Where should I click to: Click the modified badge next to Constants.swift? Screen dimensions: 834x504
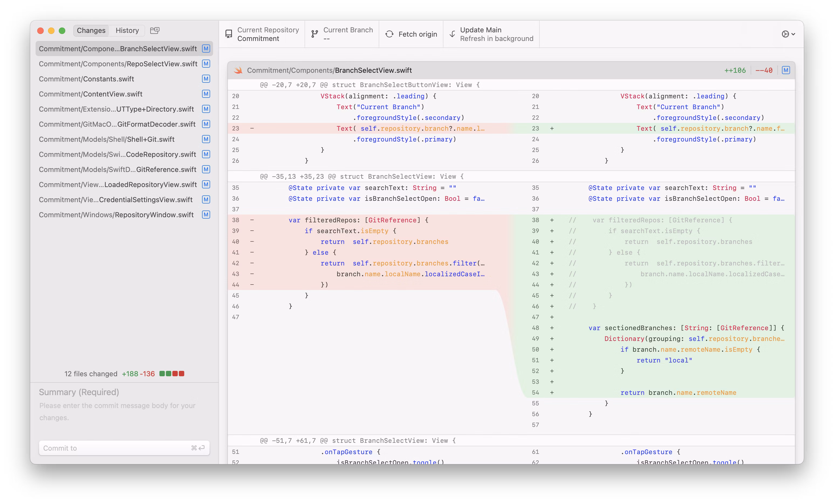206,79
